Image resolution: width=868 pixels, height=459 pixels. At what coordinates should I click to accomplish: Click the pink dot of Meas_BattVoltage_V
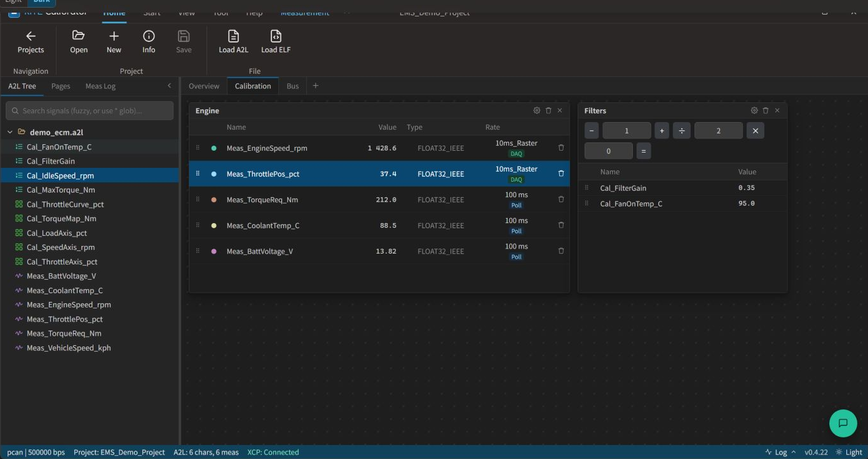pyautogui.click(x=214, y=251)
